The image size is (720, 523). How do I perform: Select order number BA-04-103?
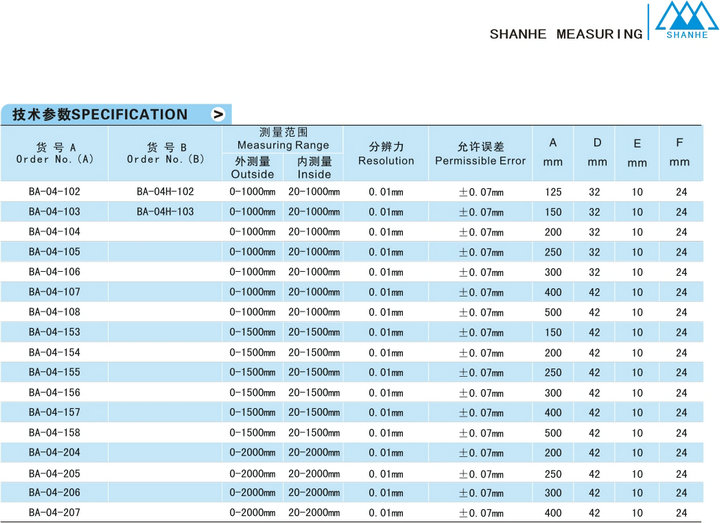tap(54, 212)
